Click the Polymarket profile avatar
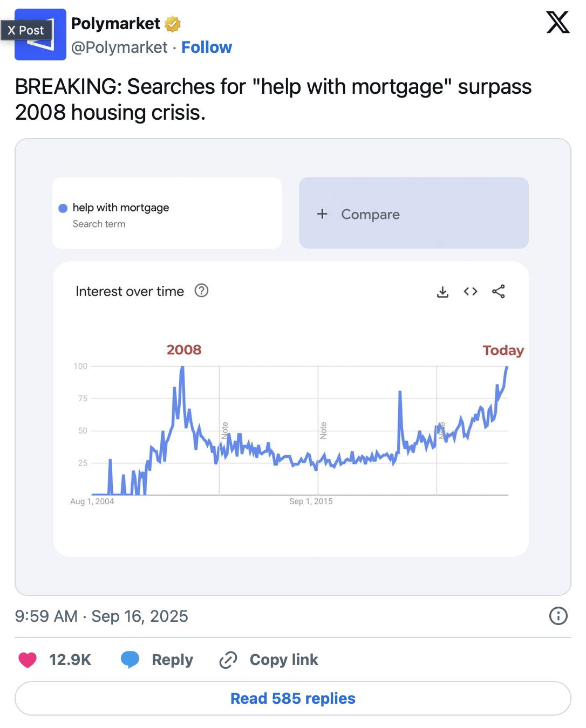Screen dimensions: 586x728 click(x=41, y=36)
